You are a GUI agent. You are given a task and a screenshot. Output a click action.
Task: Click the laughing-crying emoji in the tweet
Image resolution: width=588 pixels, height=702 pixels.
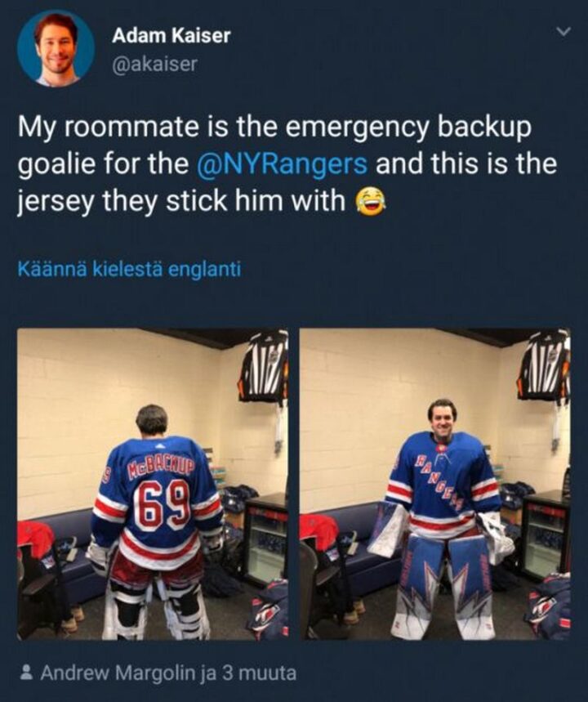click(371, 202)
